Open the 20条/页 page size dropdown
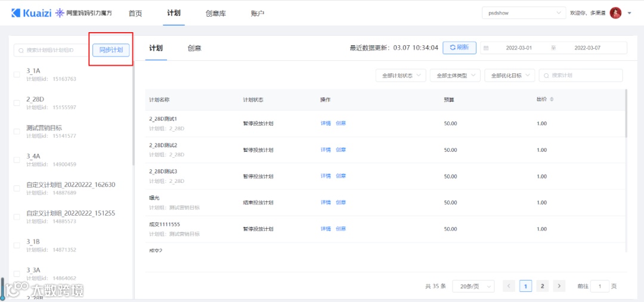 (x=473, y=287)
